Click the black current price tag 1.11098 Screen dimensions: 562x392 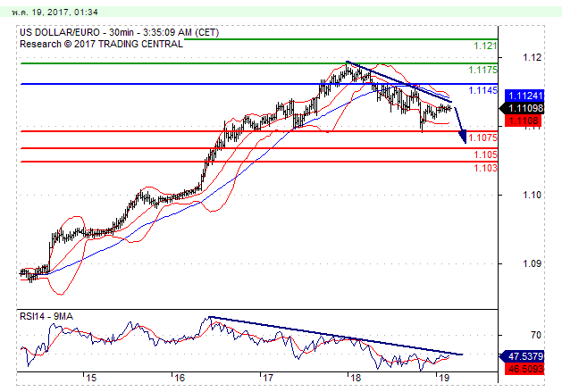click(522, 108)
